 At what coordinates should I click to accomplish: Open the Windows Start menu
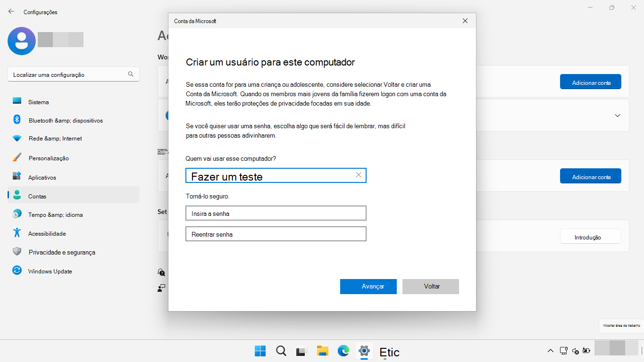click(x=260, y=351)
